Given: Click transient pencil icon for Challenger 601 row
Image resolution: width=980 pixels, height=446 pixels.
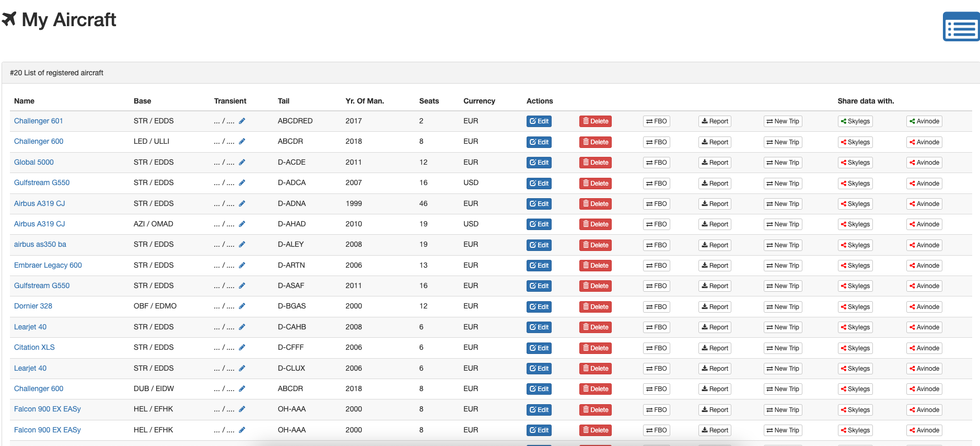Looking at the screenshot, I should click(242, 121).
